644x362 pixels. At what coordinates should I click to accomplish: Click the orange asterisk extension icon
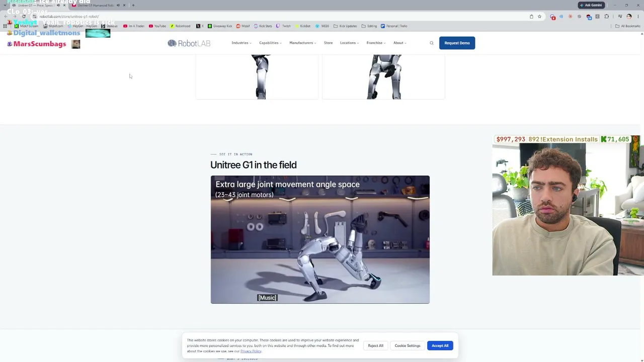pos(570,17)
